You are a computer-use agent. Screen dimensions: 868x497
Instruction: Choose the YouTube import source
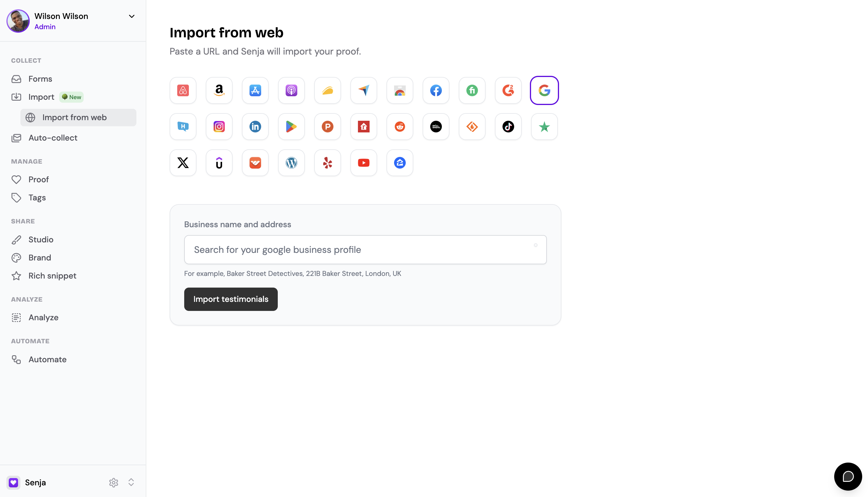(363, 163)
